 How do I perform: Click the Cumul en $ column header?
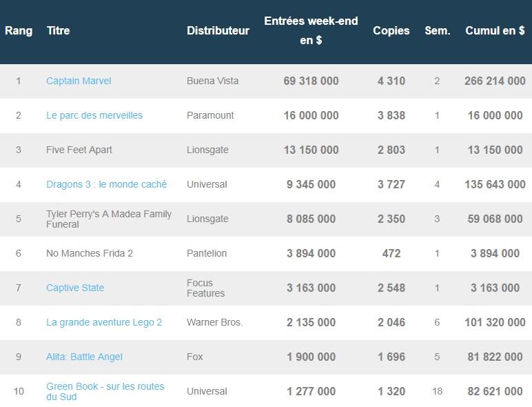pos(494,30)
